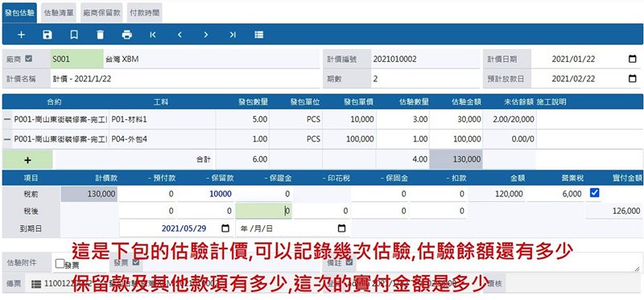The height and width of the screenshot is (300, 644).
Task: Select contract cell in the P01-材料1 row
Action: tap(60, 119)
